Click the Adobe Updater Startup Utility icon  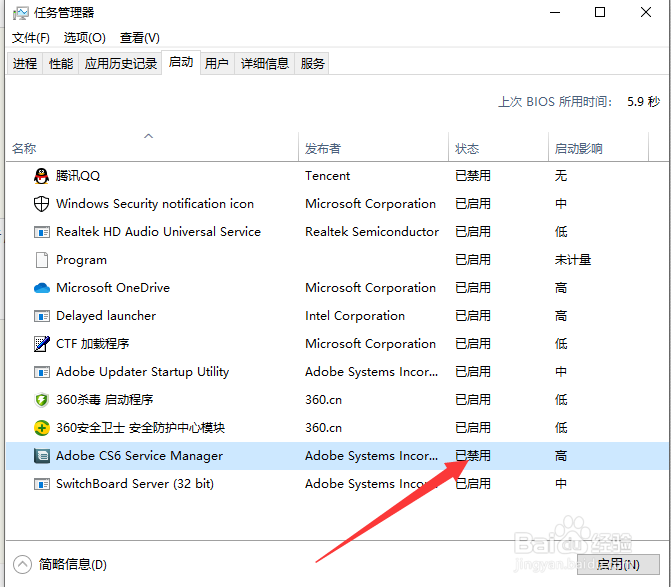click(42, 372)
